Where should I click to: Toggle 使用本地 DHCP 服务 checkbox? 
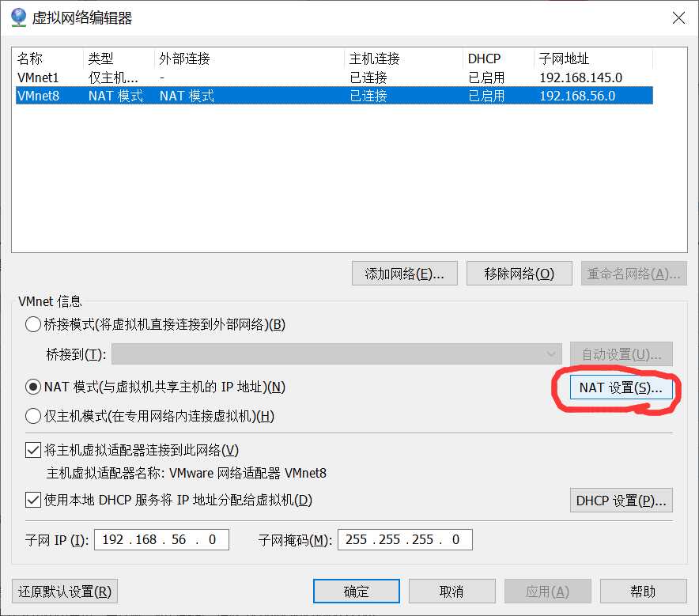[33, 500]
